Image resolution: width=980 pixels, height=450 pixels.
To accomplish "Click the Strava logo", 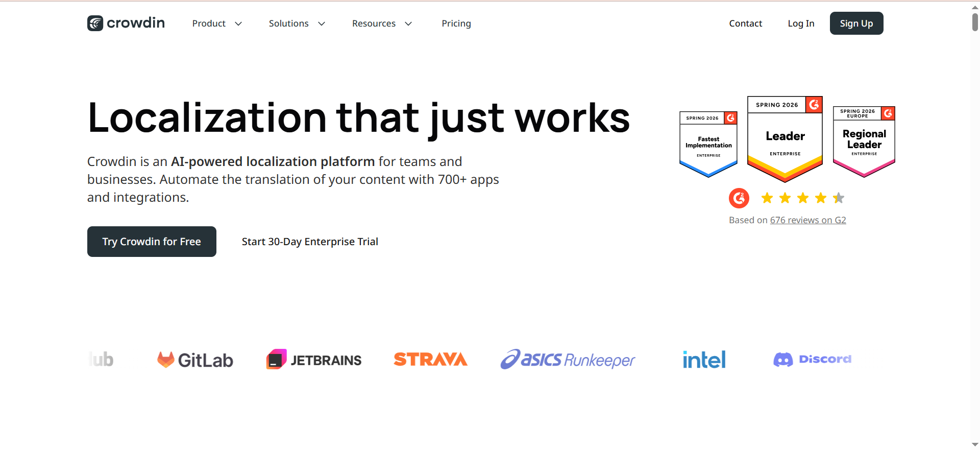I will click(430, 360).
